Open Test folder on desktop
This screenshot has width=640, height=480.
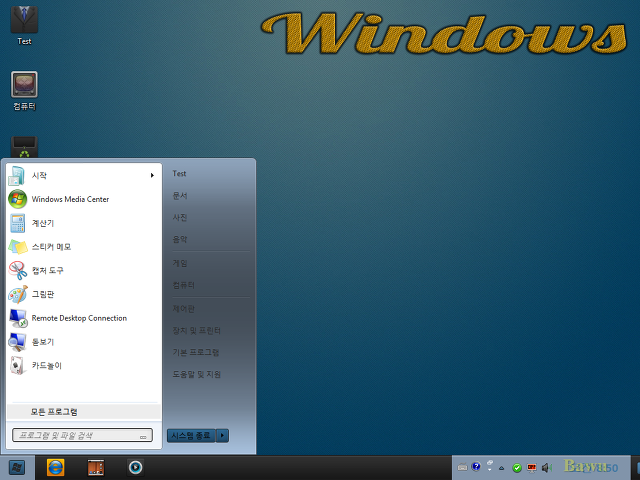point(24,24)
